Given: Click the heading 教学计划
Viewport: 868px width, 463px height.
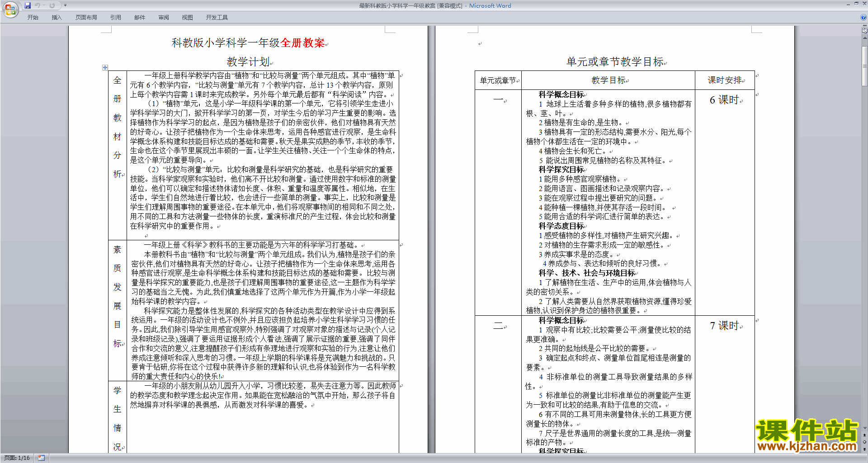Looking at the screenshot, I should [x=248, y=62].
